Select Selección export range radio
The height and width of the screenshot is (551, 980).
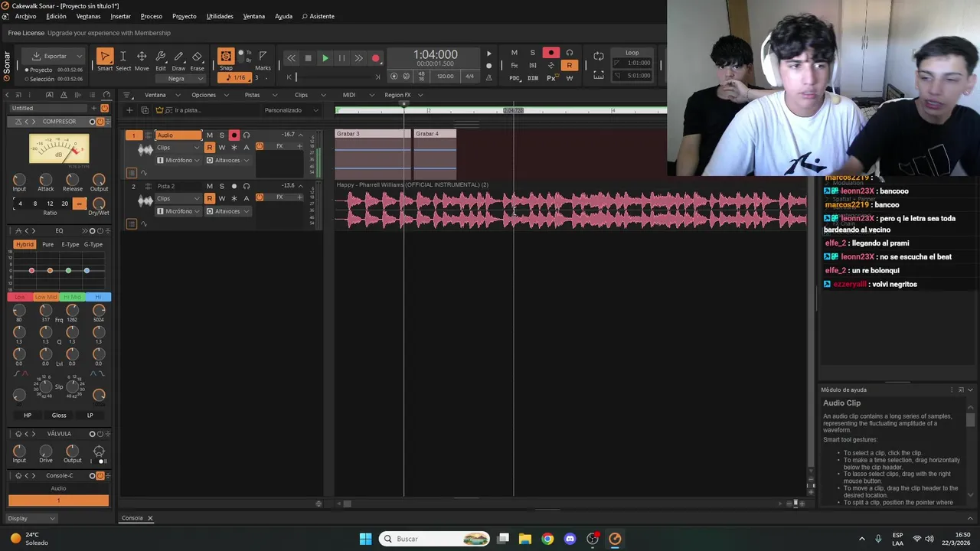coord(27,79)
